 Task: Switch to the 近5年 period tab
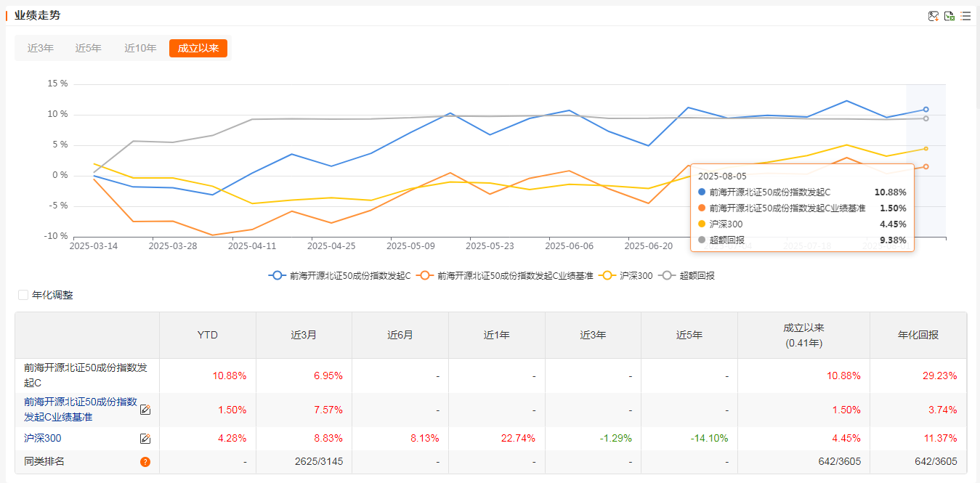(89, 48)
